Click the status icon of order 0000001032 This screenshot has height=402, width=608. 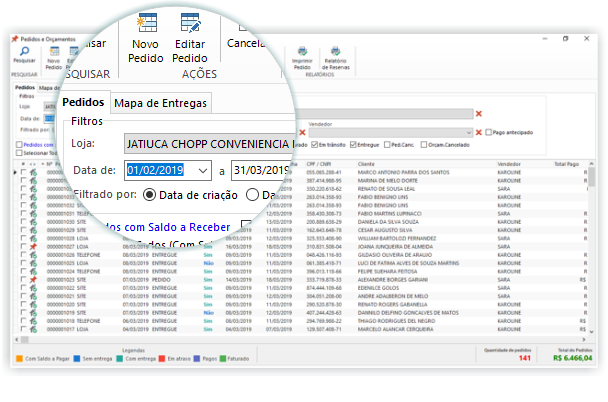(33, 205)
